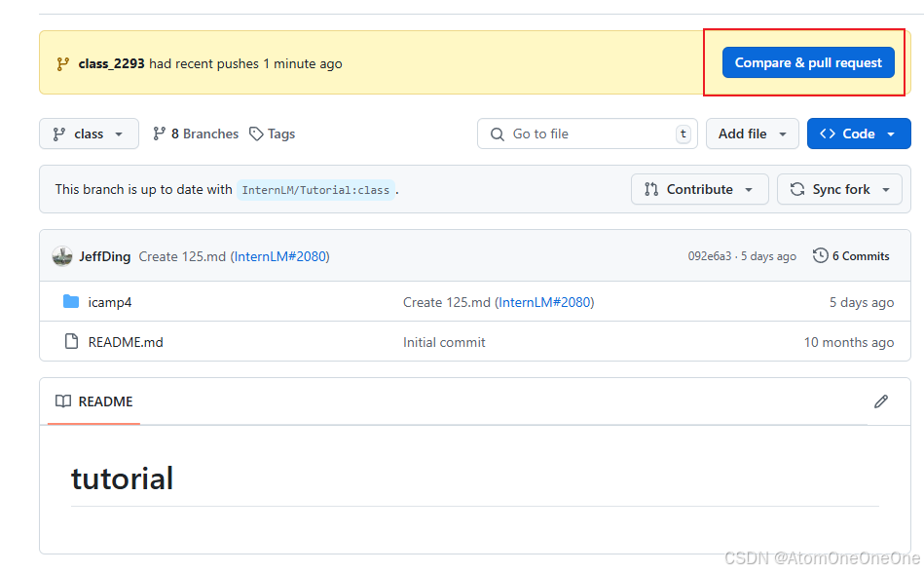Open InternLM#2080 link in icamp4 row
This screenshot has height=573, width=924.
544,302
